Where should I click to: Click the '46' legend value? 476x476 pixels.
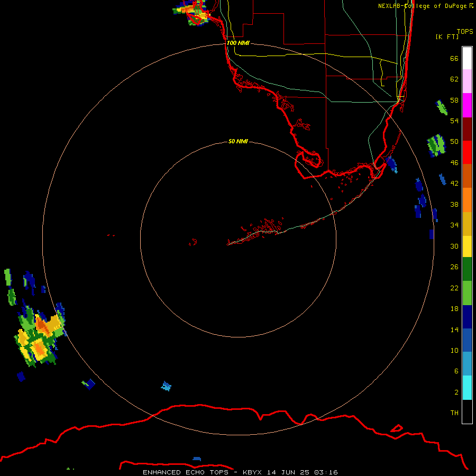click(x=454, y=163)
